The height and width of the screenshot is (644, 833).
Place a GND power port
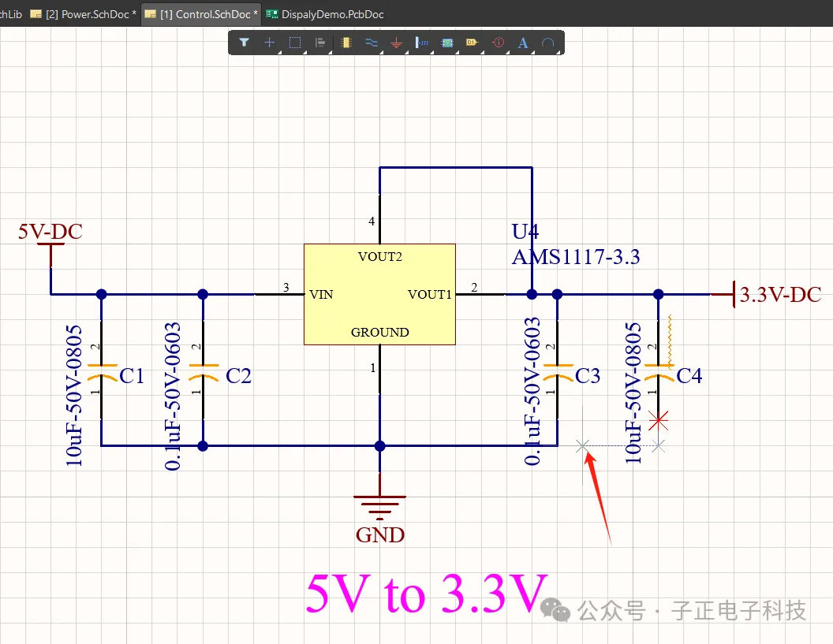(x=396, y=43)
